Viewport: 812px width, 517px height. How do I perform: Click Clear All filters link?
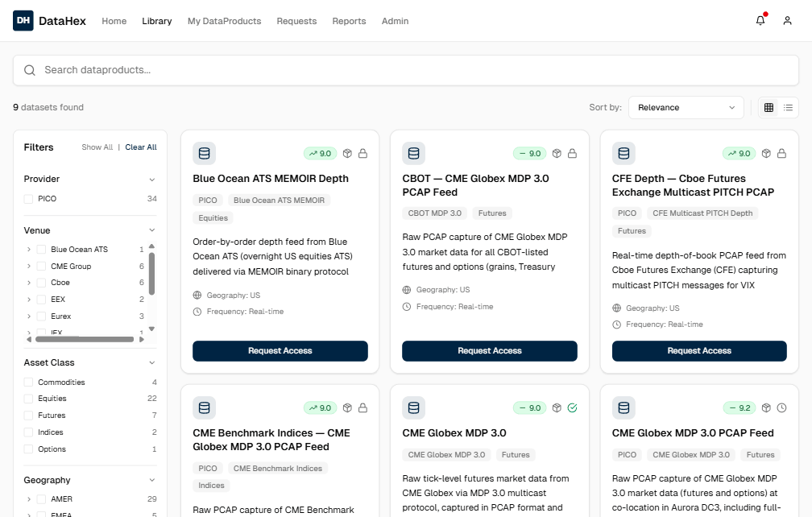click(141, 147)
